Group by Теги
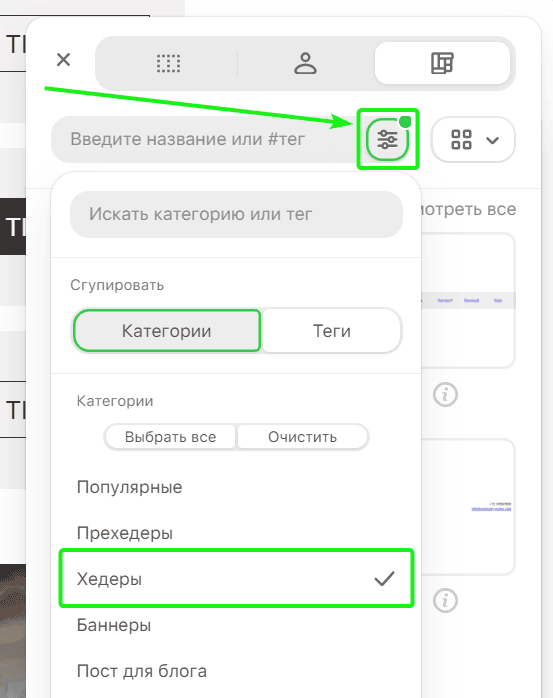553x698 pixels. point(332,331)
